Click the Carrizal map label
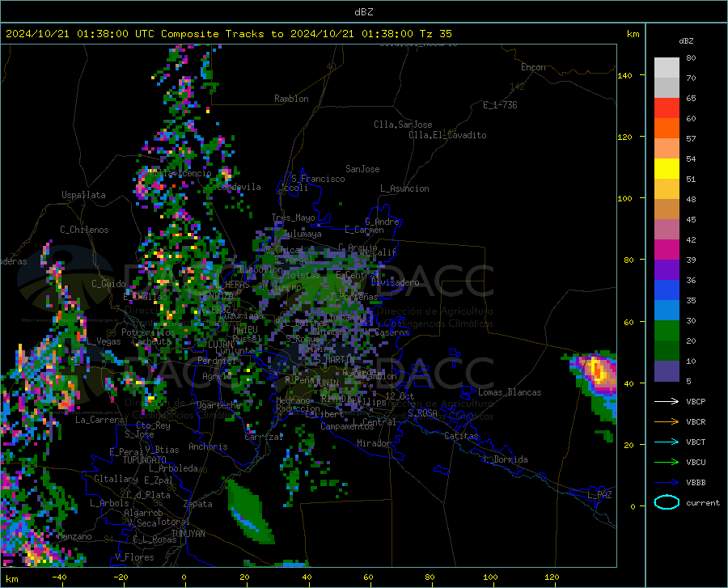The height and width of the screenshot is (588, 728). click(x=264, y=438)
